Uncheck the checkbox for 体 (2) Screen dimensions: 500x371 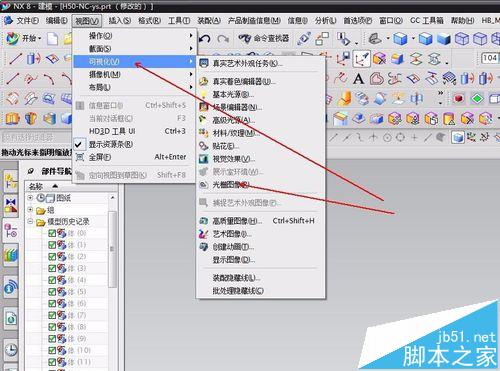pos(52,256)
